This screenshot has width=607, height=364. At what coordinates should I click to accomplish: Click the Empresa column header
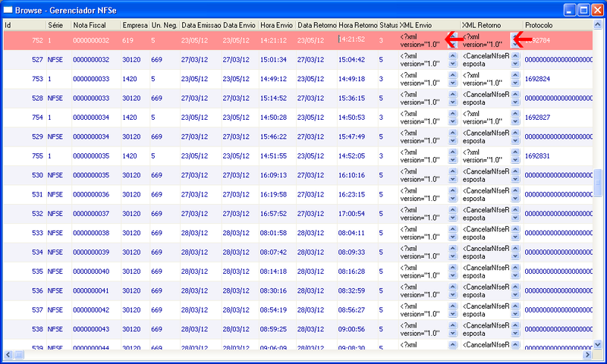pyautogui.click(x=135, y=25)
